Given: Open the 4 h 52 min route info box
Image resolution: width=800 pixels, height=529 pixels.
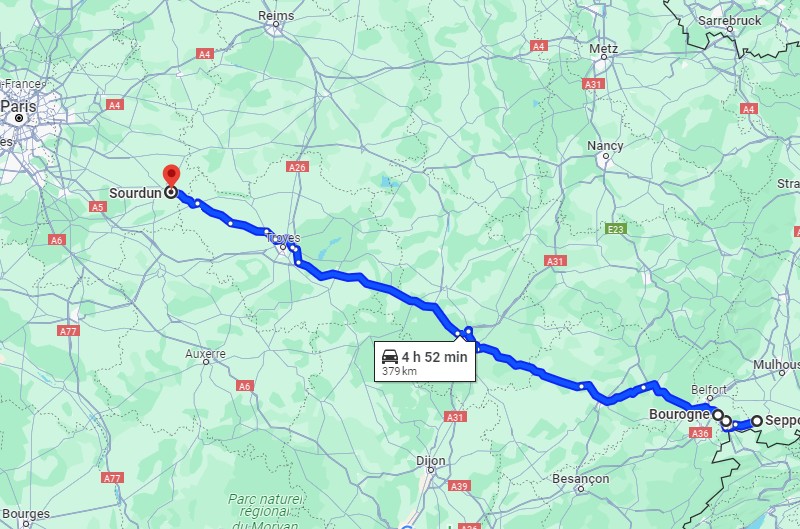Looking at the screenshot, I should [x=425, y=362].
